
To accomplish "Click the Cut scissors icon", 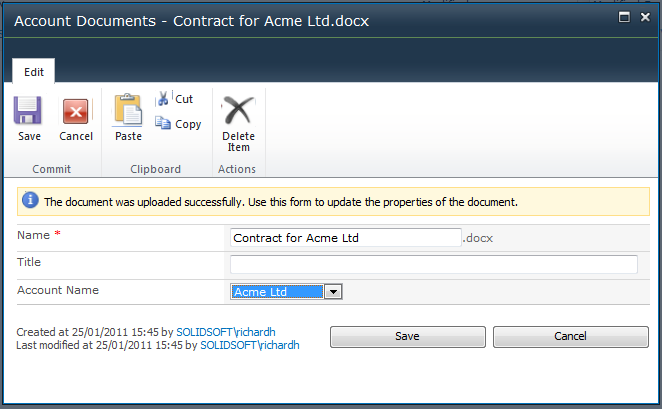I will 165,99.
